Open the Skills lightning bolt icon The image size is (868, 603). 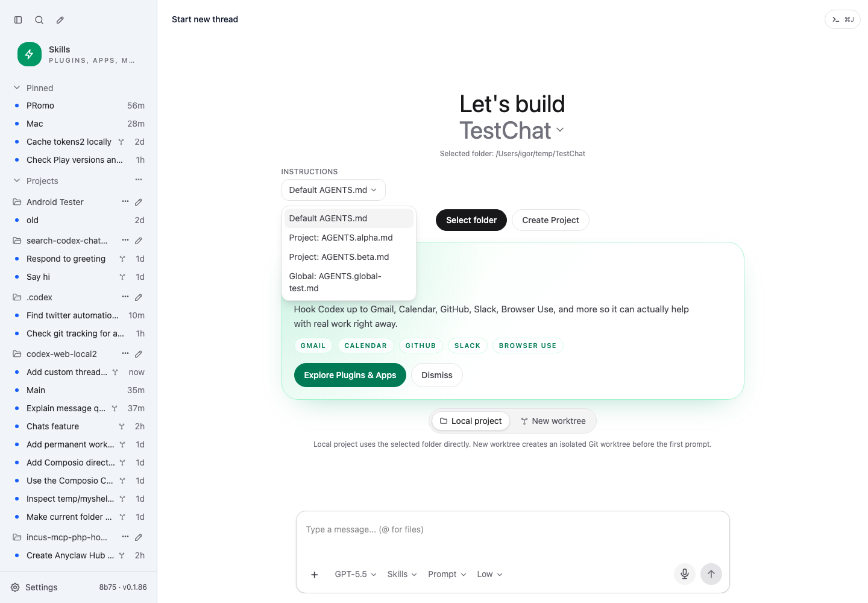coord(30,54)
